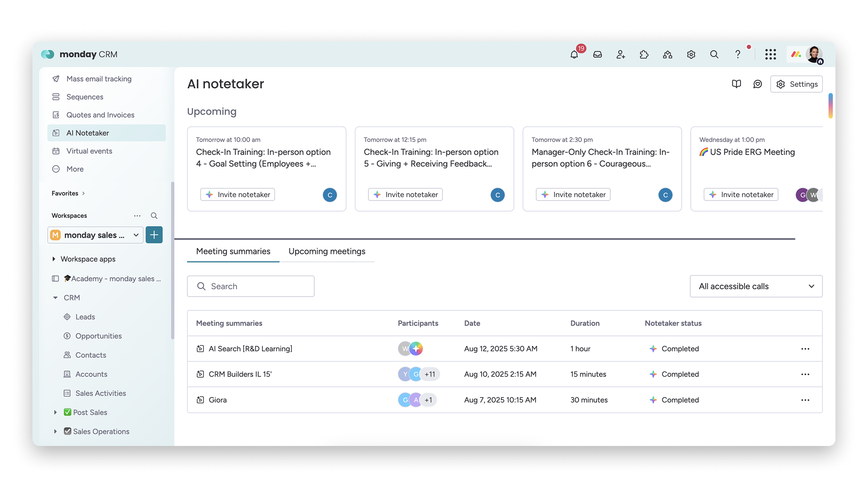This screenshot has width=868, height=488.
Task: Open the nine-dot products switcher
Action: point(771,55)
